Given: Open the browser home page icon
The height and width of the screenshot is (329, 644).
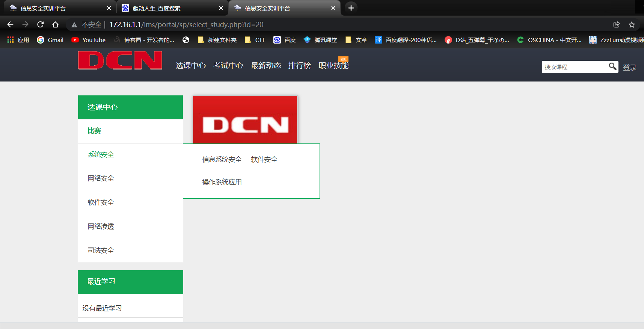Looking at the screenshot, I should click(x=55, y=24).
